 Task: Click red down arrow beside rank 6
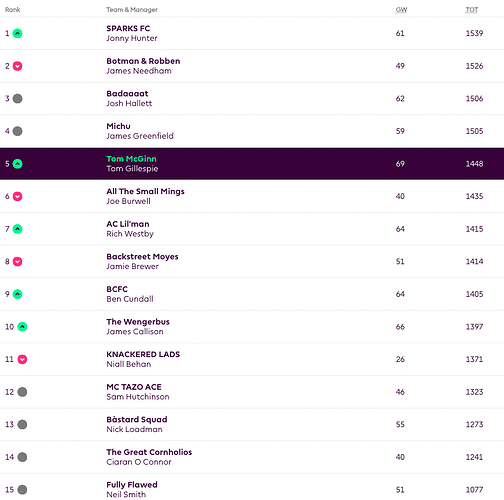[x=17, y=196]
